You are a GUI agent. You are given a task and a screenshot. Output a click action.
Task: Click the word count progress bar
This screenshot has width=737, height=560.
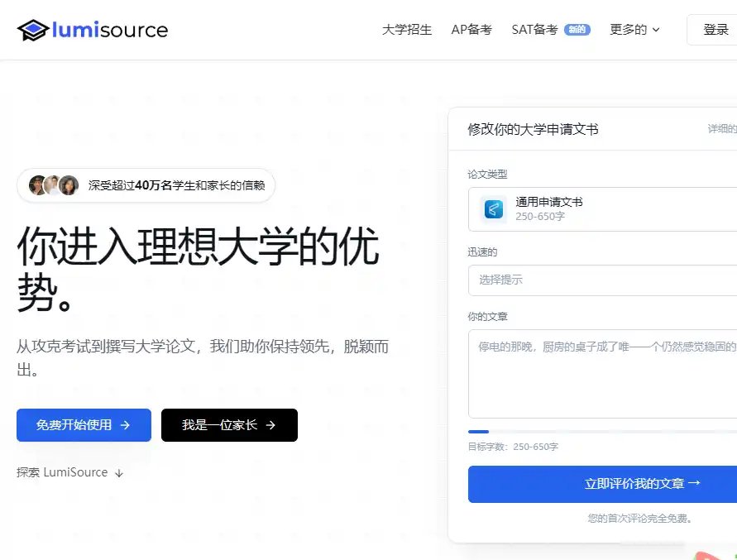[x=602, y=432]
